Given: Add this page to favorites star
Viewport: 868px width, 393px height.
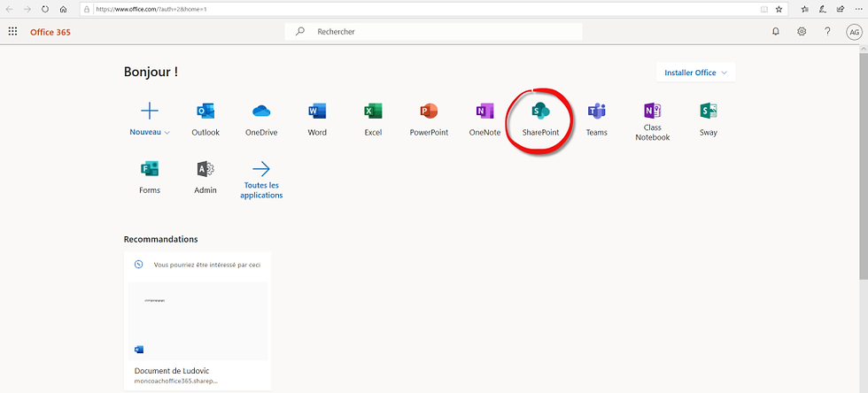Looking at the screenshot, I should point(779,10).
